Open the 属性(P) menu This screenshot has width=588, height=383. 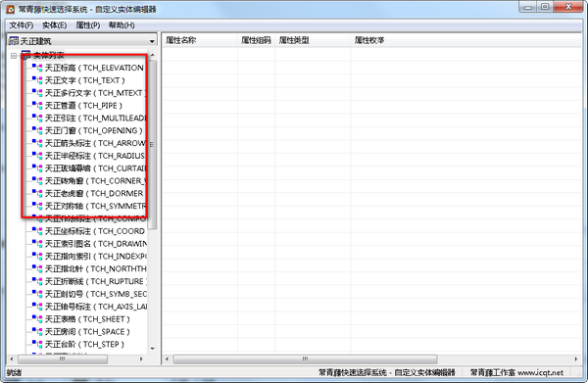pos(88,25)
